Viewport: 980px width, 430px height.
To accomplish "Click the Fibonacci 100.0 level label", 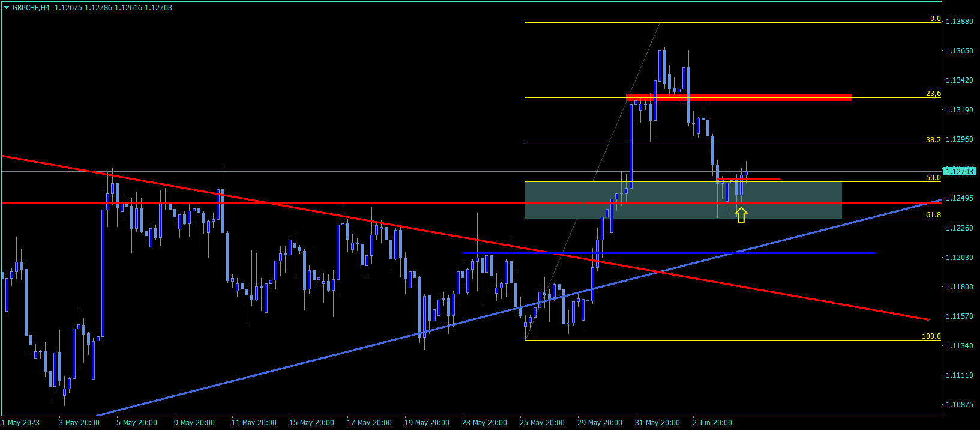I will pos(931,336).
